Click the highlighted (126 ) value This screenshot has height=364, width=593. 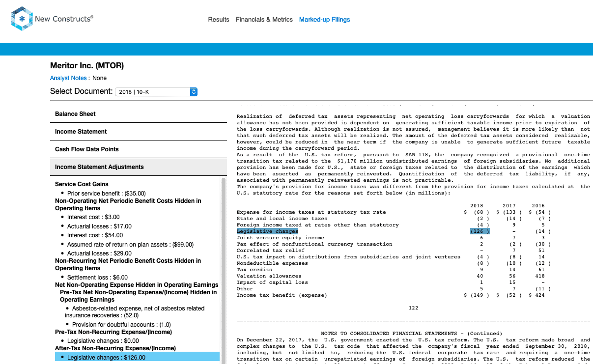480,231
